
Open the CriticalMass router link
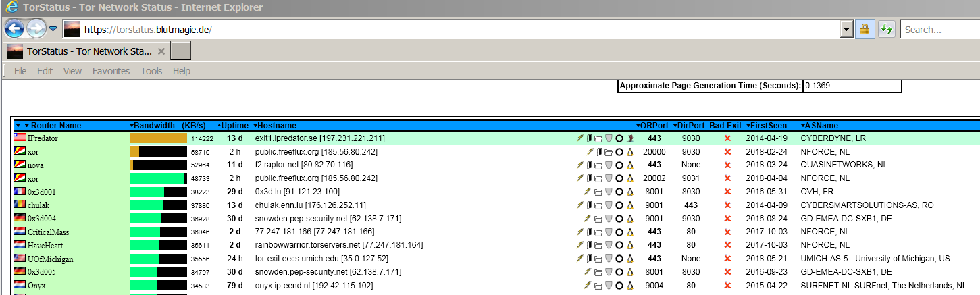pos(50,232)
